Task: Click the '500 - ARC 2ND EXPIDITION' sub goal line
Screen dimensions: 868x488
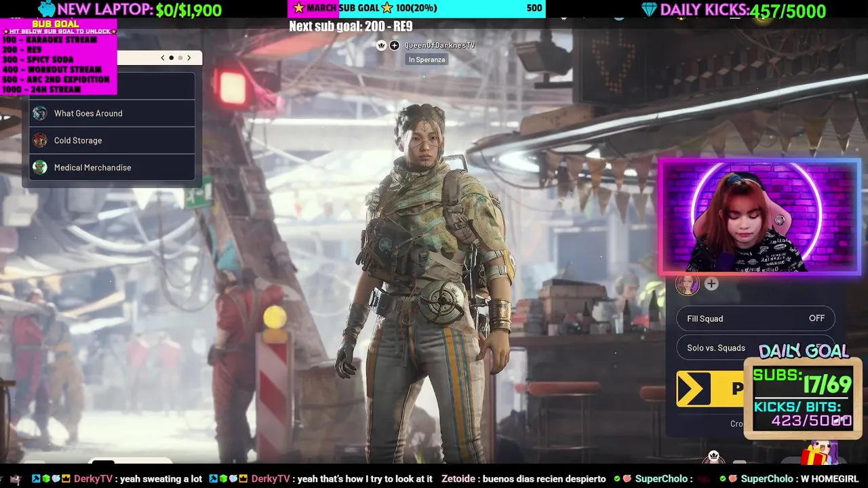Action: click(56, 79)
